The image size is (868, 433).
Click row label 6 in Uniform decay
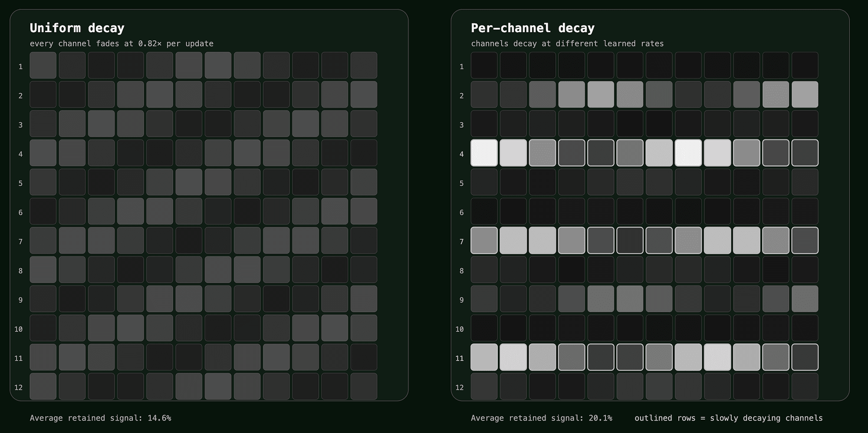20,212
